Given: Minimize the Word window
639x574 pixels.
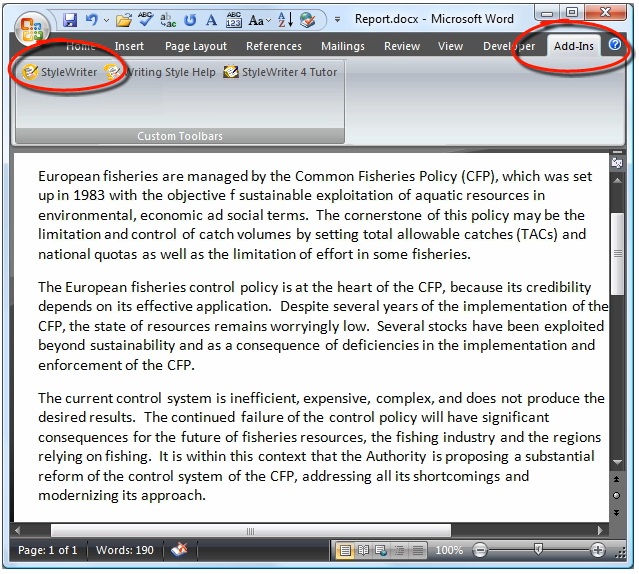Looking at the screenshot, I should tap(547, 13).
